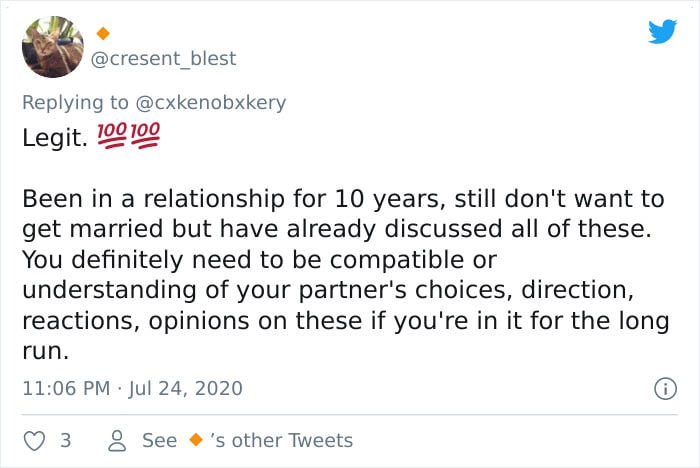This screenshot has height=468, width=700.
Task: Click the first red 100 emoji
Action: pos(112,135)
